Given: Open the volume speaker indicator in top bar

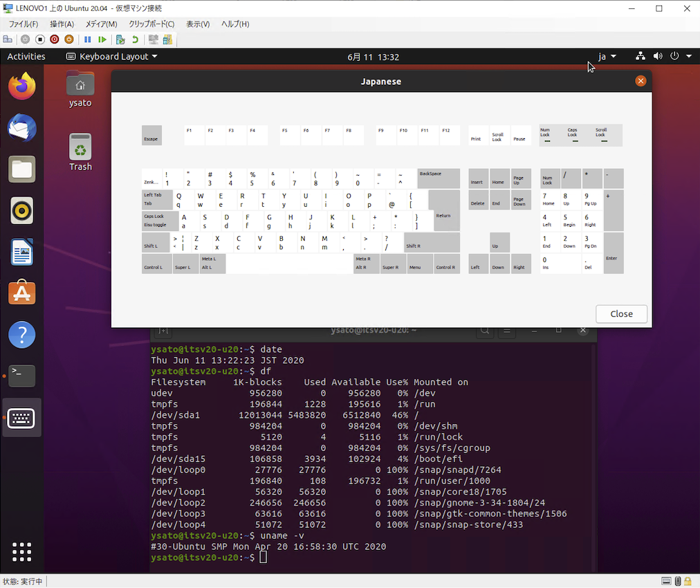Looking at the screenshot, I should click(657, 57).
